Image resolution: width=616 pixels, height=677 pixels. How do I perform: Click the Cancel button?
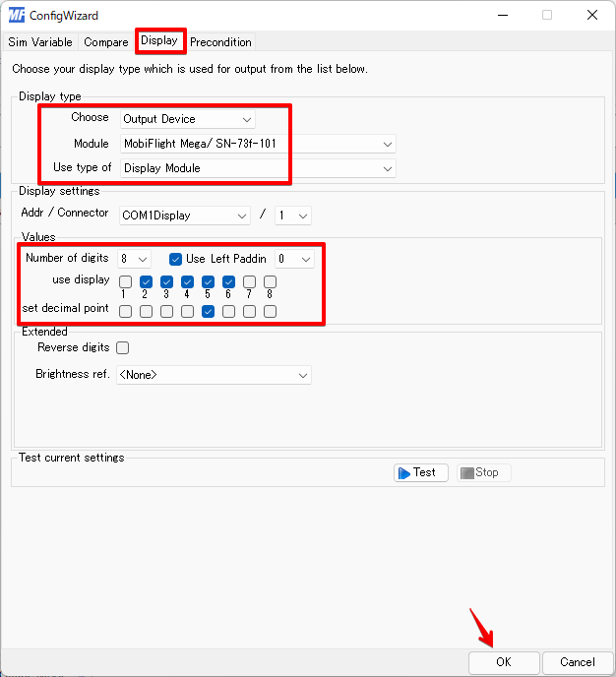coord(578,662)
